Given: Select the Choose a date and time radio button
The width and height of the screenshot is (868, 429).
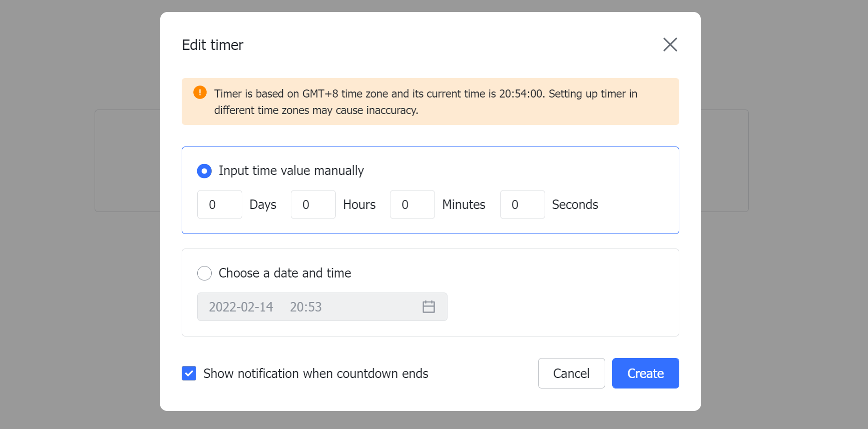Looking at the screenshot, I should pos(204,273).
